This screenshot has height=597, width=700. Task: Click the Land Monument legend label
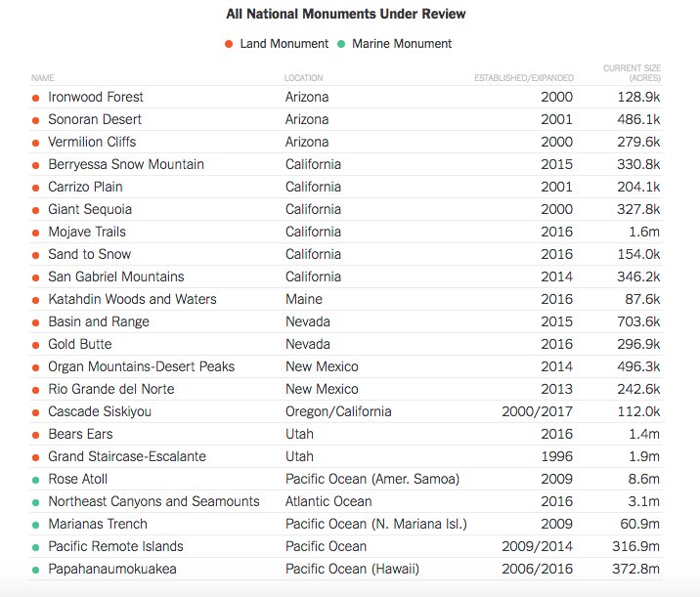[284, 44]
